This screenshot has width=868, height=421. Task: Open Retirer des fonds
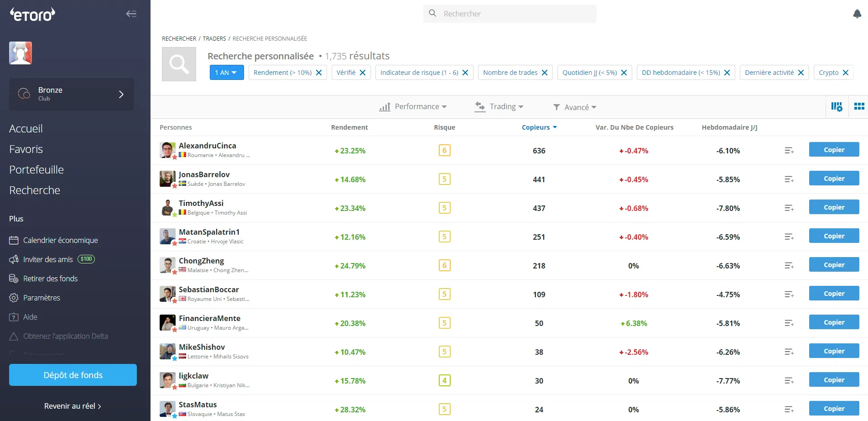click(x=43, y=279)
